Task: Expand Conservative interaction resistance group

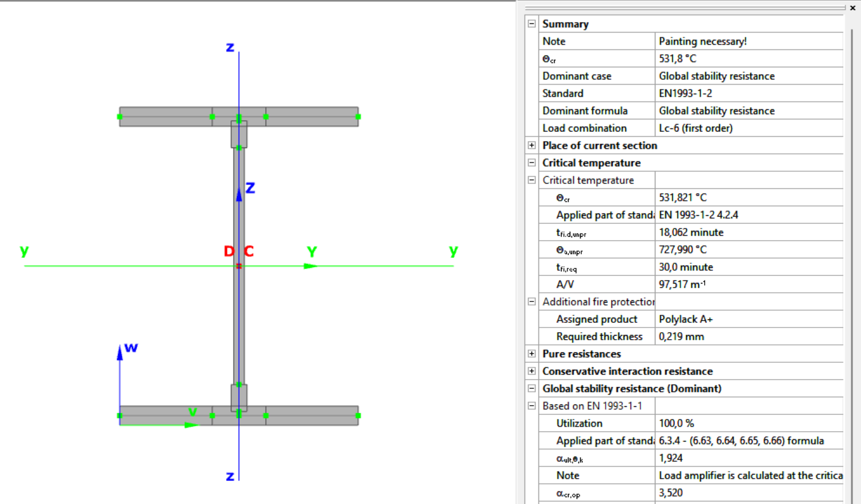Action: 532,371
